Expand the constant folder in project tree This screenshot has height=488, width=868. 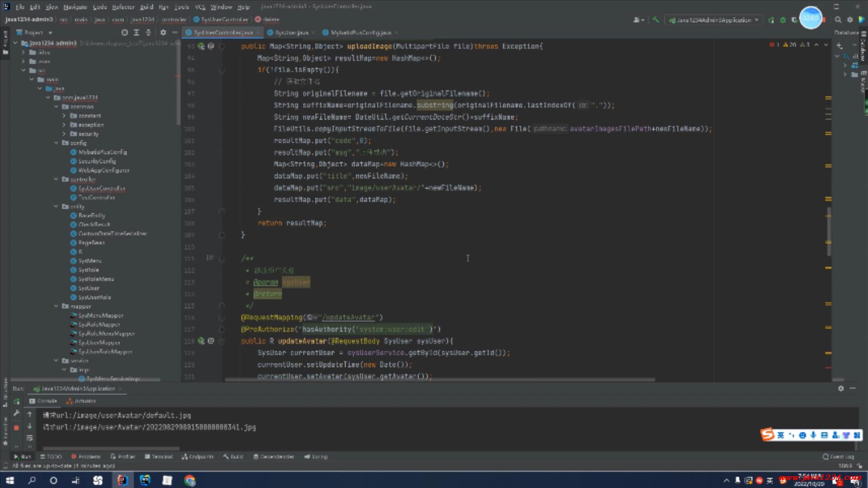tap(64, 116)
